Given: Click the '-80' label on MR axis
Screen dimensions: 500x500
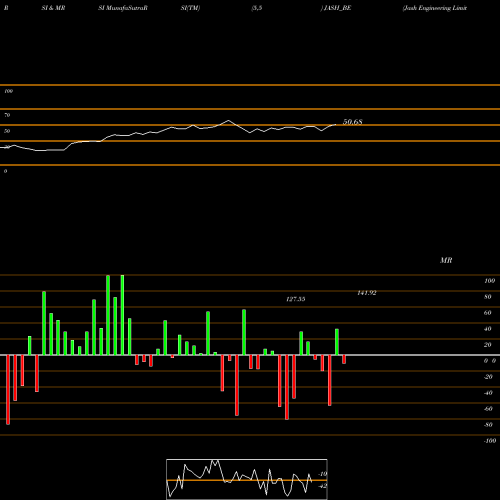Looking at the screenshot, I should tap(488, 425).
